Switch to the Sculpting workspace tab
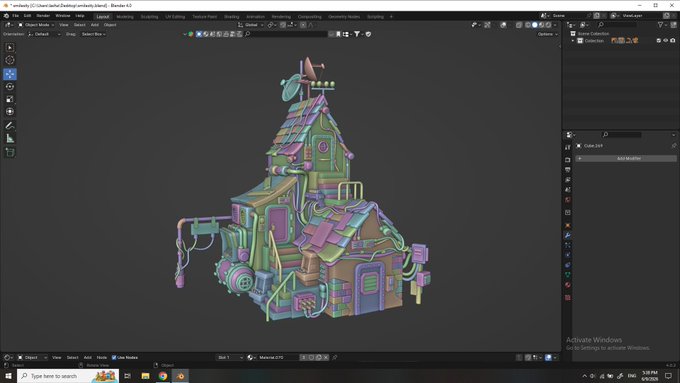 pos(149,16)
